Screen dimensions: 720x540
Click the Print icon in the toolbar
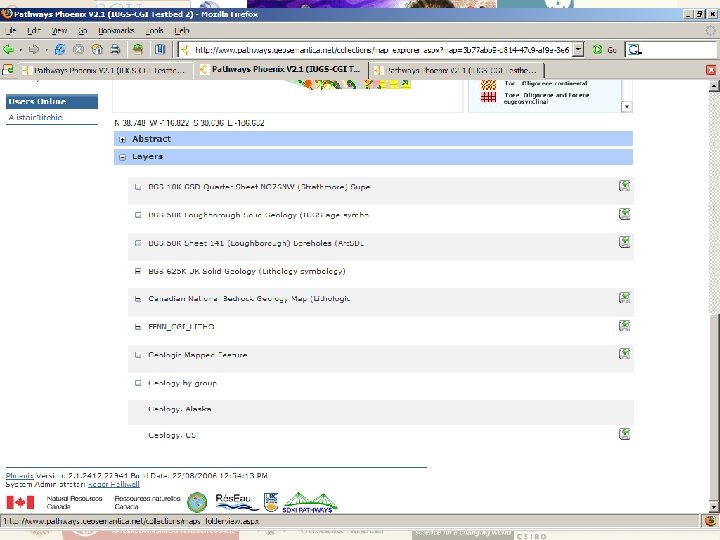tap(115, 49)
